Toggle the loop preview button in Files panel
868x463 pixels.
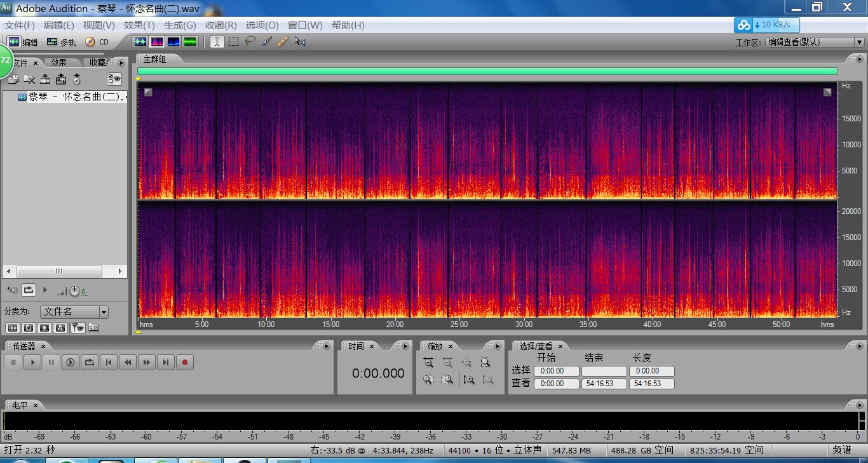(29, 290)
